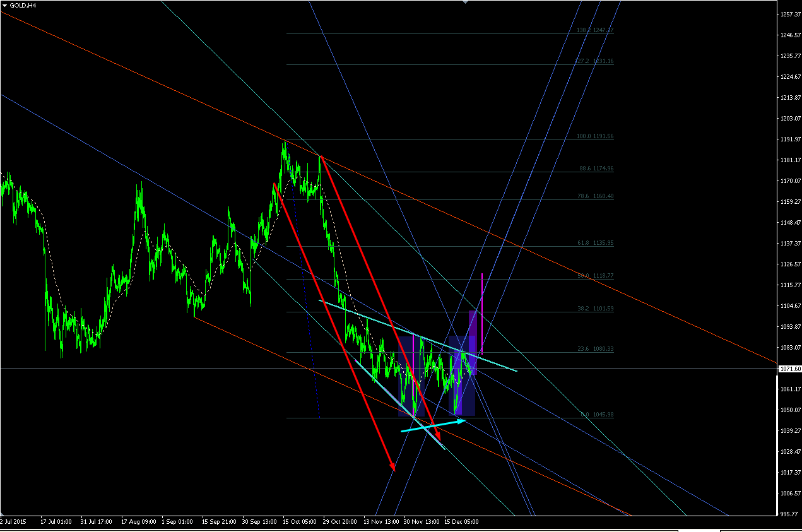The width and height of the screenshot is (802, 532).
Task: Click price scale value 1093.87
Action: pos(789,326)
